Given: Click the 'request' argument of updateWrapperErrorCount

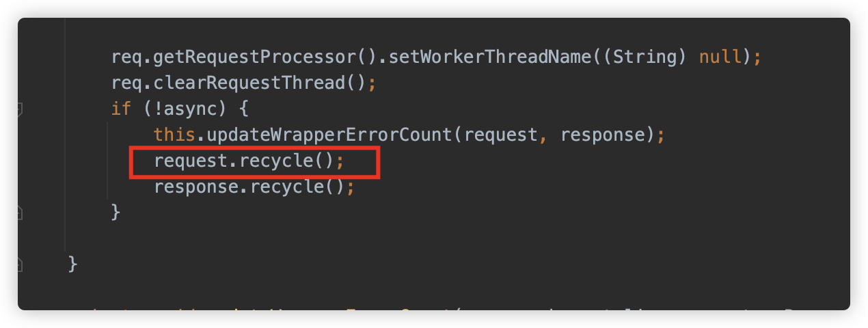Looking at the screenshot, I should coord(501,135).
